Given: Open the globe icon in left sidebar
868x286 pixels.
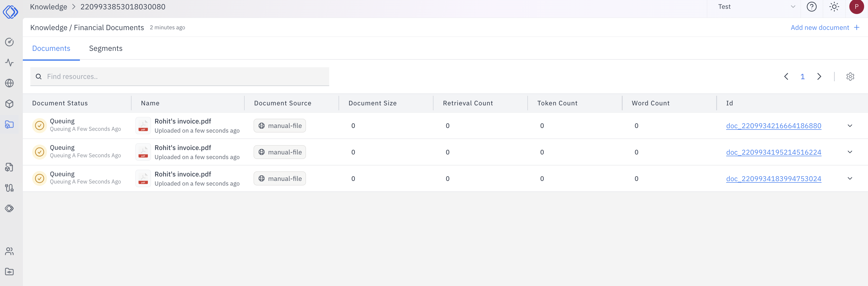Looking at the screenshot, I should [x=9, y=83].
